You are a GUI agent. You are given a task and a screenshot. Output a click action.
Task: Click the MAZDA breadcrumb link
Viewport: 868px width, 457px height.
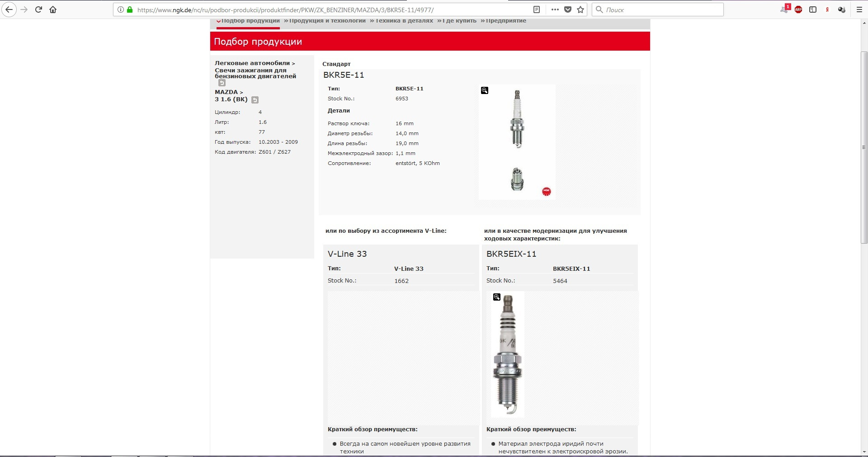226,92
